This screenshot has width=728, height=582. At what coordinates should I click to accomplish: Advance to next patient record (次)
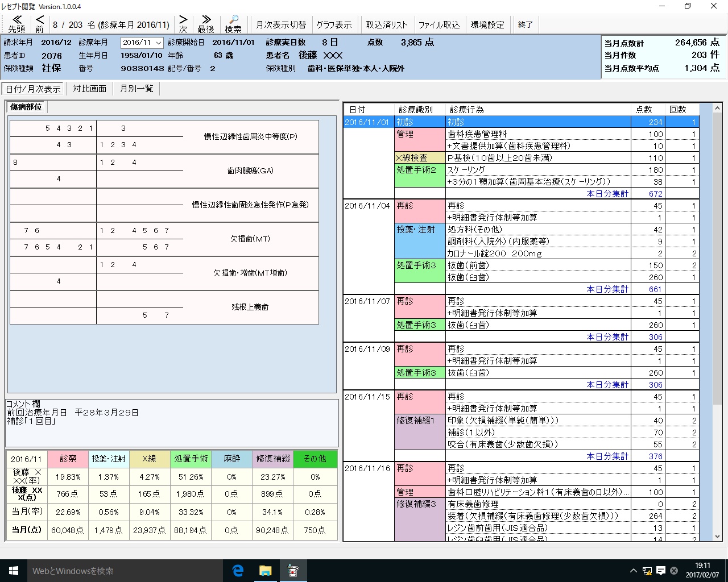(x=183, y=24)
